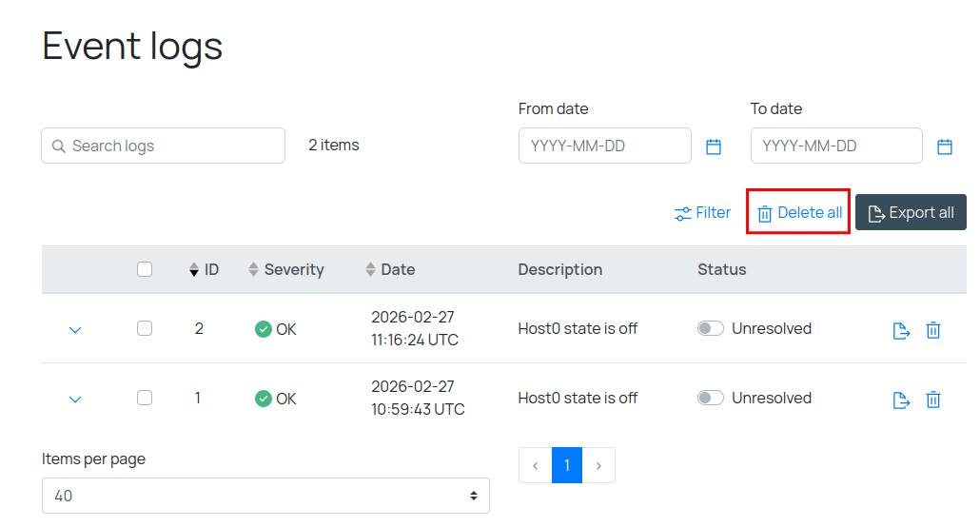Toggle log ID 2 Unresolved switch
980x527 pixels.
pos(711,328)
